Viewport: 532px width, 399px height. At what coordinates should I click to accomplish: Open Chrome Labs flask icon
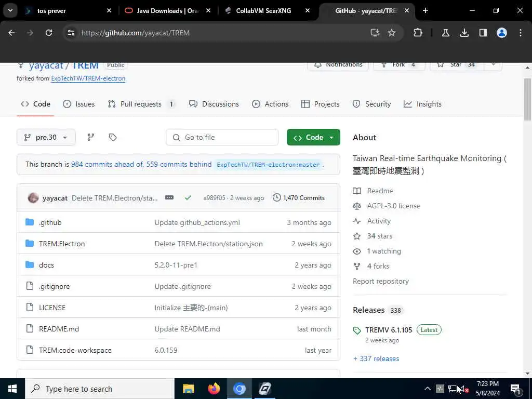click(x=445, y=33)
